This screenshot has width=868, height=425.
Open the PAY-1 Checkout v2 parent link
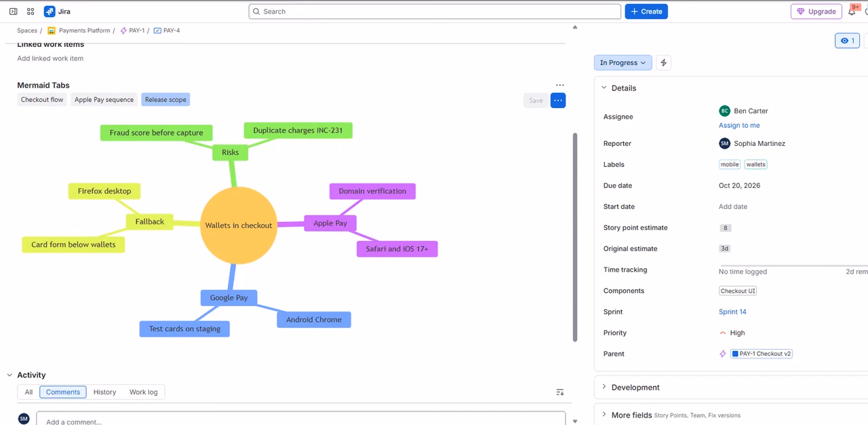pyautogui.click(x=762, y=354)
